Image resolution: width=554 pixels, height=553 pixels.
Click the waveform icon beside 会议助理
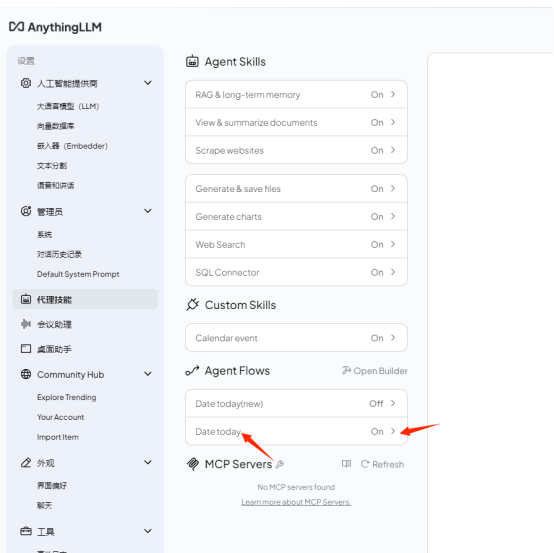tap(26, 324)
